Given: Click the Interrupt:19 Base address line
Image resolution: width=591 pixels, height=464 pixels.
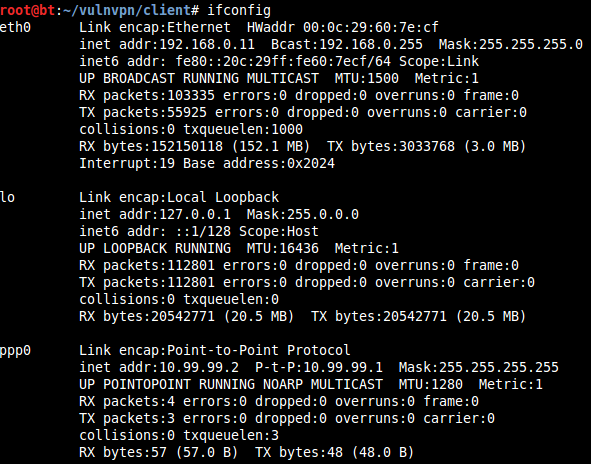Looking at the screenshot, I should [207, 163].
